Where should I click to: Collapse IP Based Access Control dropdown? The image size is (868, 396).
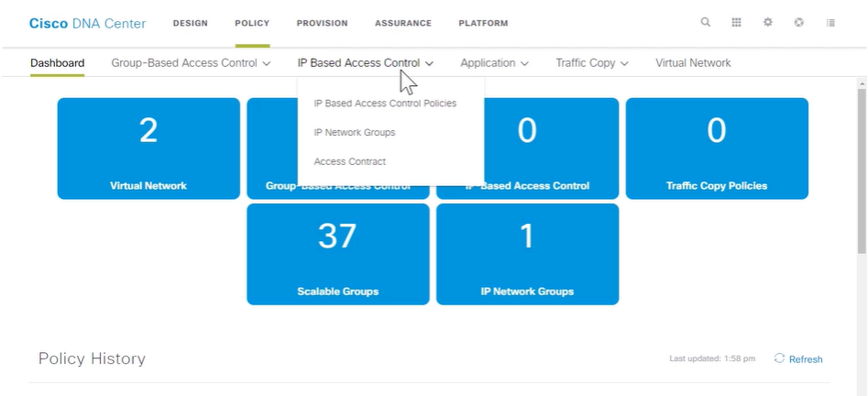[365, 63]
